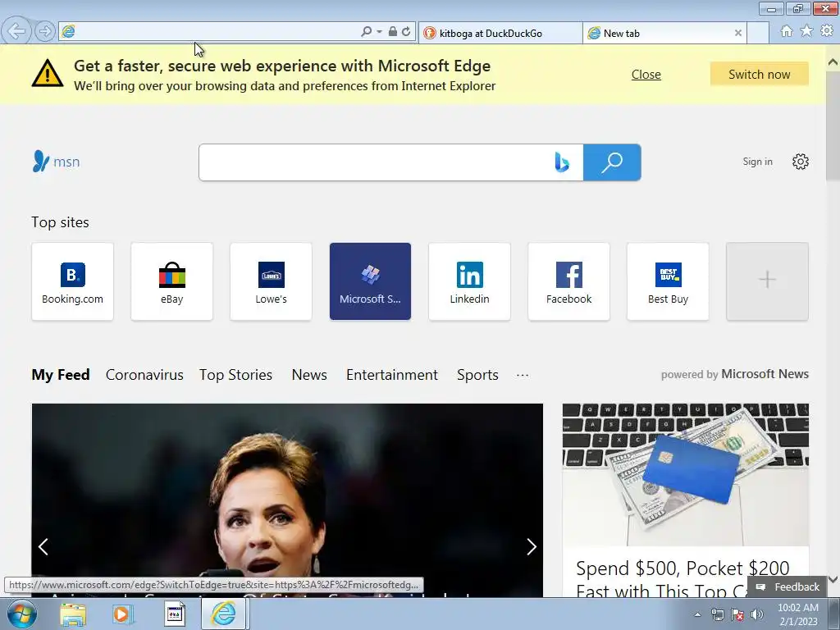Click the page scrollbar up arrow
840x630 pixels.
[x=833, y=62]
